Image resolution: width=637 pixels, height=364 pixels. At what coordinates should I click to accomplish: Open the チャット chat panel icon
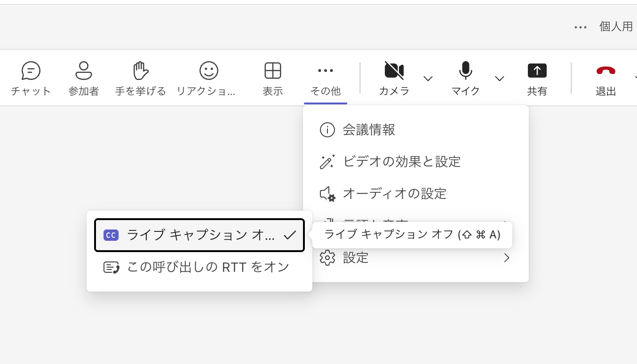point(31,71)
